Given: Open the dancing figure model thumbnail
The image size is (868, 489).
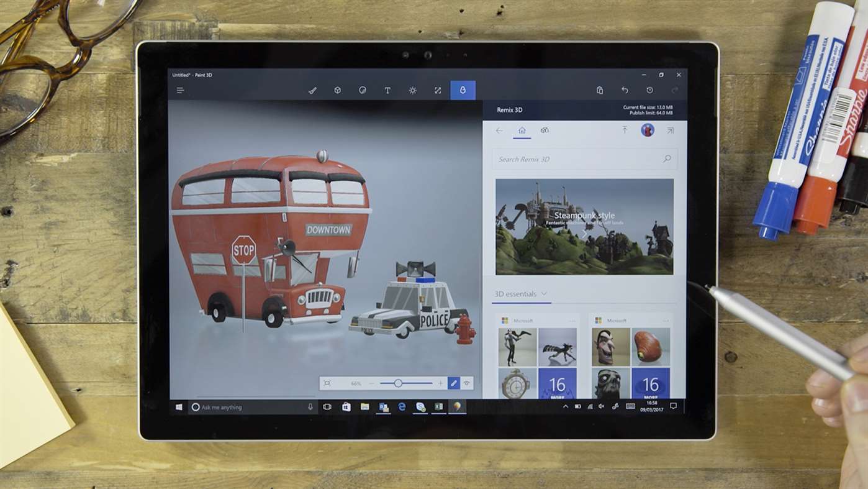Looking at the screenshot, I should [x=517, y=347].
